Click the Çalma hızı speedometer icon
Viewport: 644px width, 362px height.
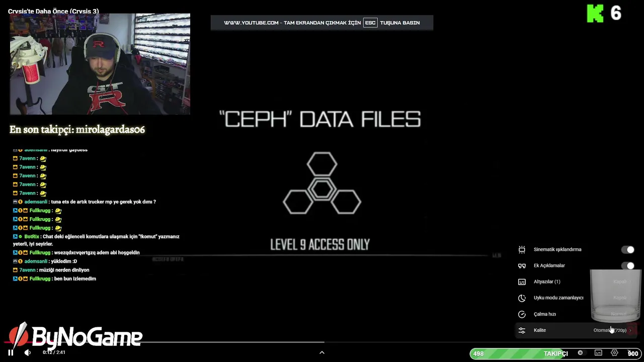[x=522, y=314]
